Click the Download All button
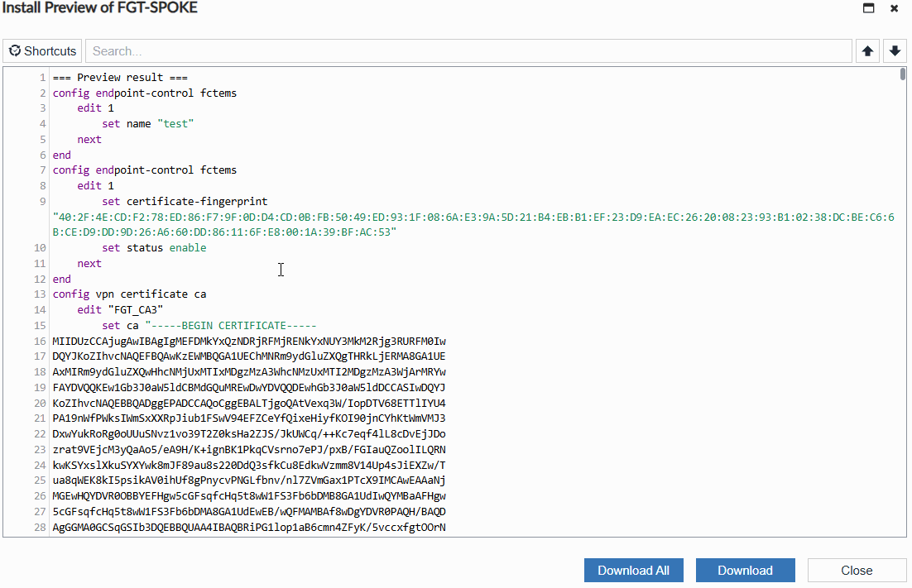This screenshot has width=912, height=588. pos(633,571)
